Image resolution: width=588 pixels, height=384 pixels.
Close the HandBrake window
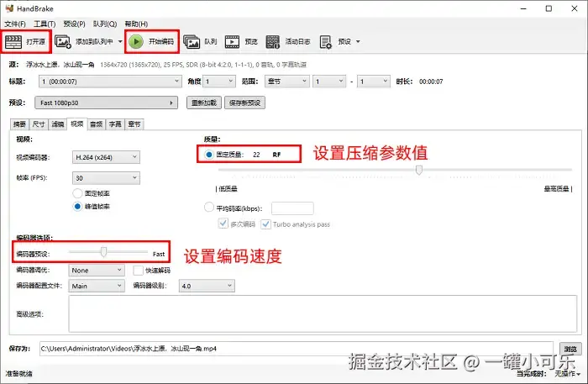(574, 8)
